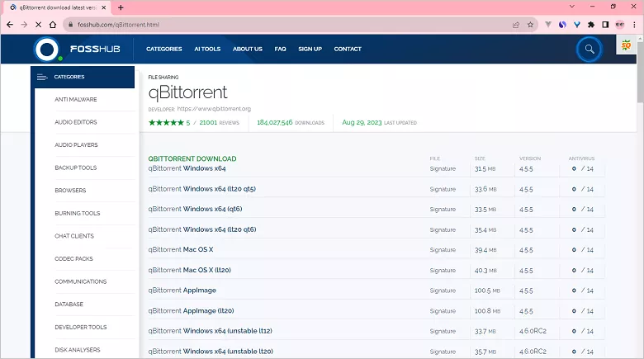Image resolution: width=644 pixels, height=359 pixels.
Task: Click the FILE SHARING category label
Action: (163, 78)
